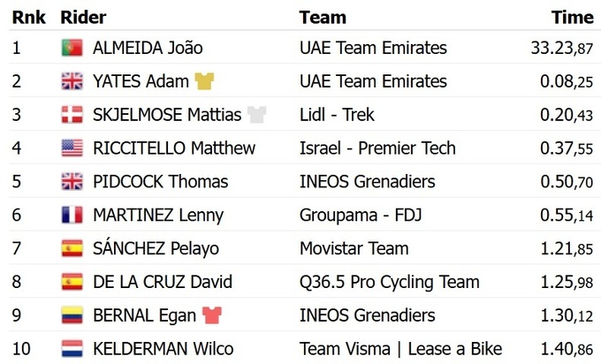Screen dimensions: 601x364
Task: Click the USA flag beside RICCITELLO Matthew
Action: 72,148
